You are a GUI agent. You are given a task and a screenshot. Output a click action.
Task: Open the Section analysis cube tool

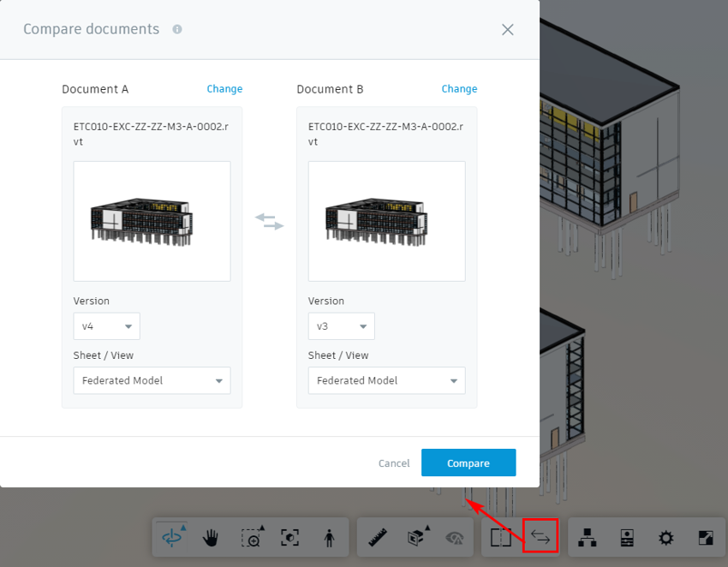[x=417, y=536]
